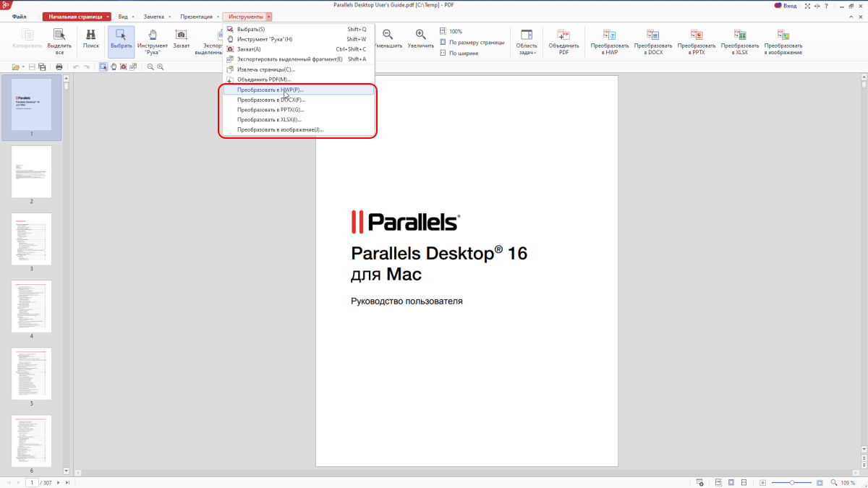
Task: Set zoom to 100% in ribbon
Action: pos(451,32)
